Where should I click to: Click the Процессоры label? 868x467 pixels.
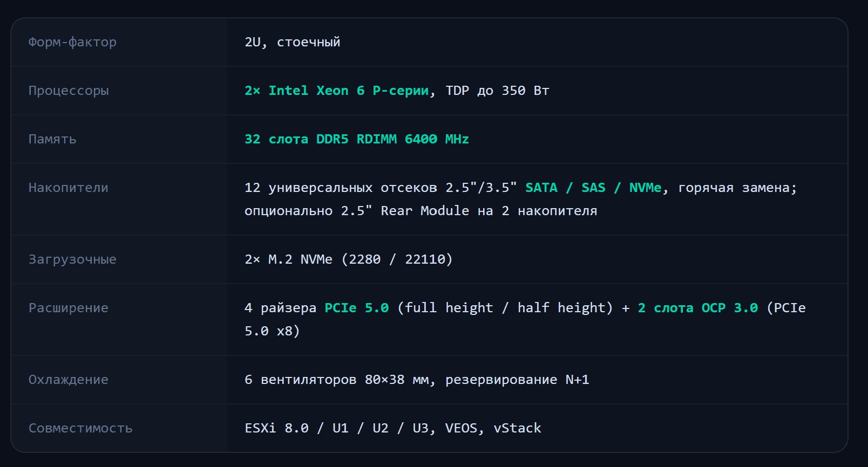(x=69, y=91)
